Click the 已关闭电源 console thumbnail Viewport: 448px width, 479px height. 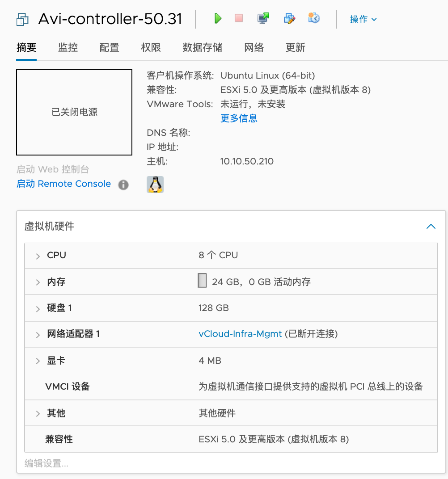74,112
